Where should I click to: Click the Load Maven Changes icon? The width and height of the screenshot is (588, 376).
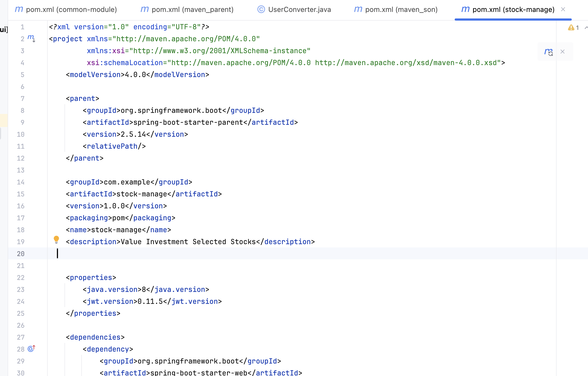(x=548, y=52)
